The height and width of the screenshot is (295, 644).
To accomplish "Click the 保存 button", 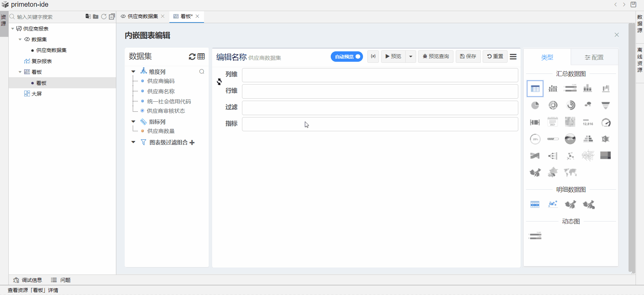I will point(468,56).
